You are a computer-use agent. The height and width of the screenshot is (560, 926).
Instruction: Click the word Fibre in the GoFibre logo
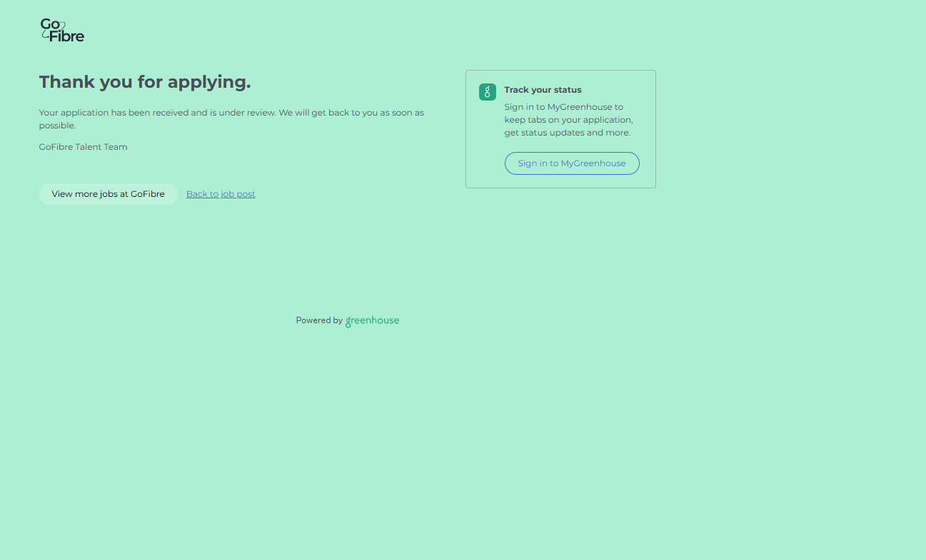(67, 36)
